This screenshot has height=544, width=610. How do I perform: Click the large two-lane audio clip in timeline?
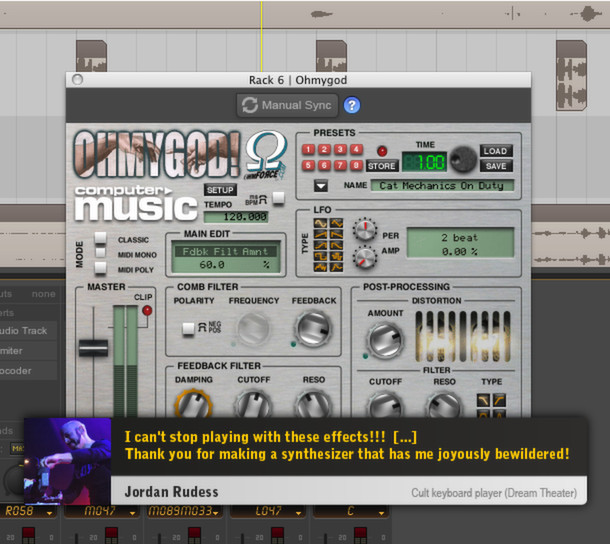[571, 75]
